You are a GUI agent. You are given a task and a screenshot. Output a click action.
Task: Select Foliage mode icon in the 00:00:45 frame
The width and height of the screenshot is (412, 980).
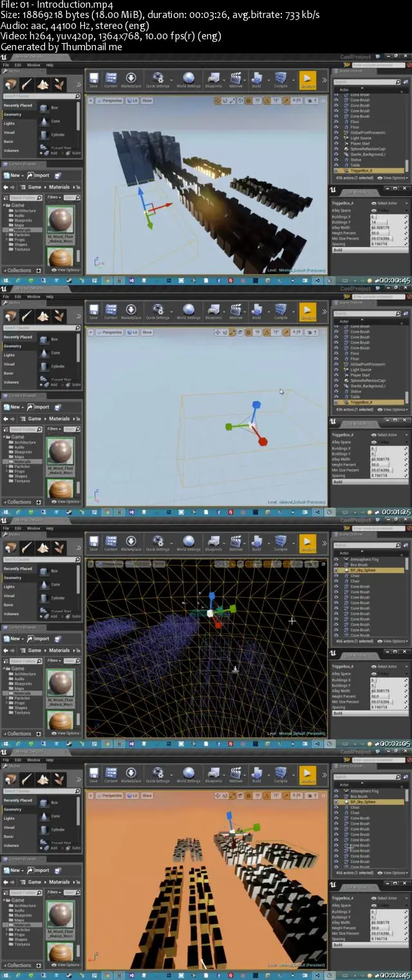tap(59, 84)
